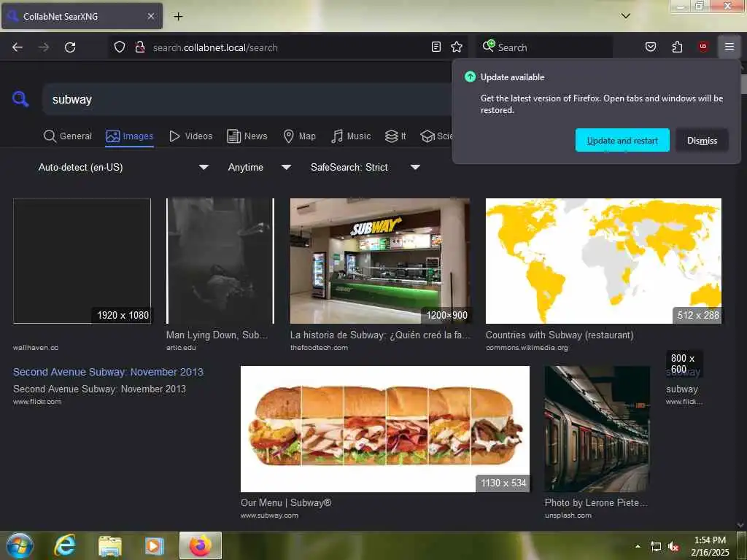Open Windows Explorer folder on taskbar
The image size is (747, 560).
point(110,546)
